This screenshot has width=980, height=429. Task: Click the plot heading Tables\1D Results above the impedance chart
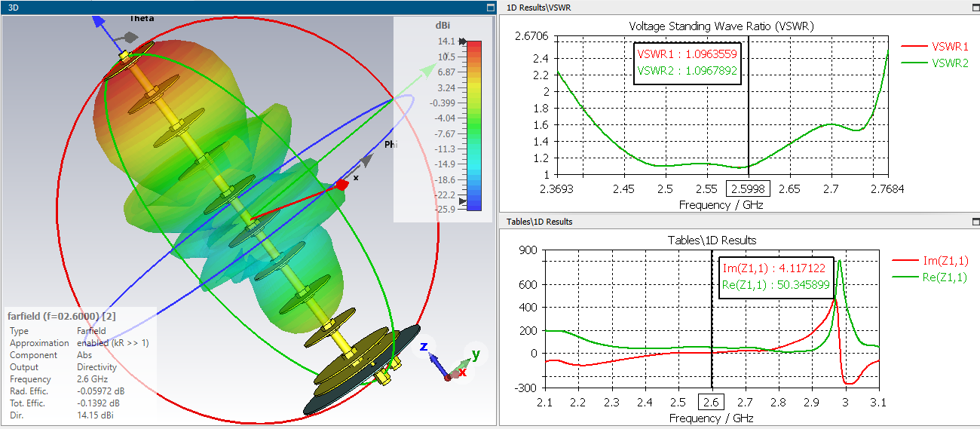click(712, 240)
